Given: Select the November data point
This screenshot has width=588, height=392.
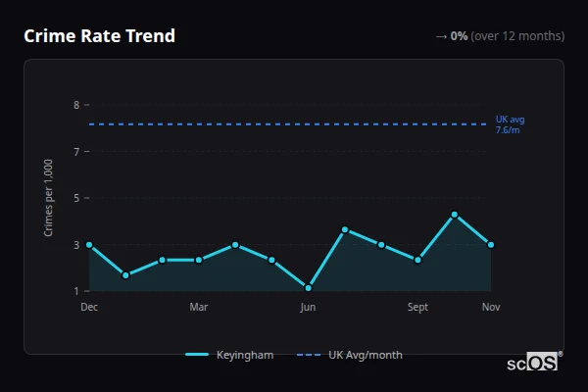Looking at the screenshot, I should tap(491, 245).
